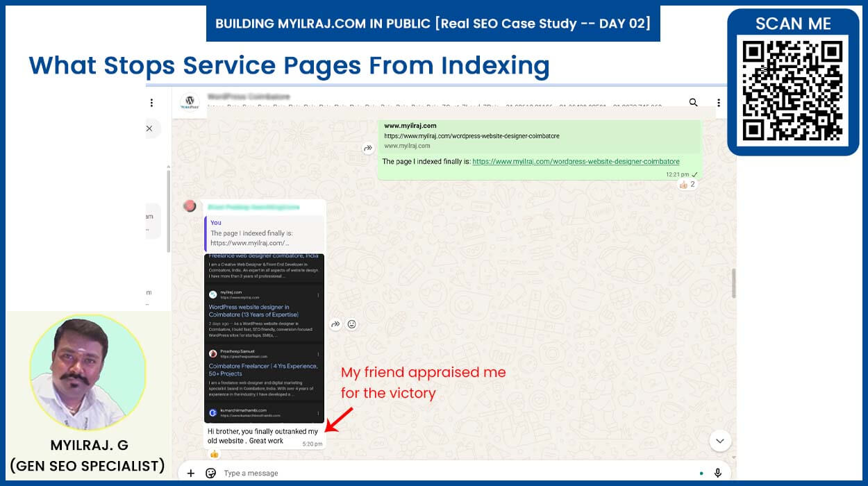Open the shared search results screenshot

point(264,337)
